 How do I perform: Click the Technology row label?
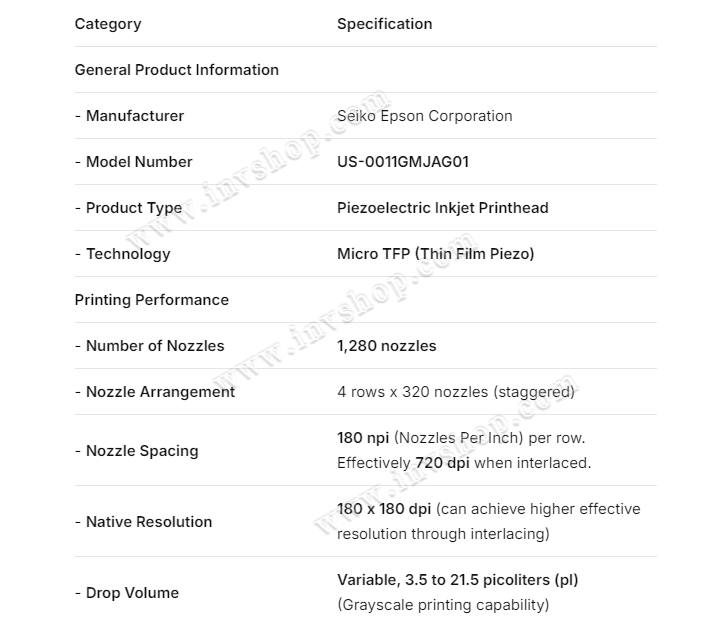click(x=122, y=254)
